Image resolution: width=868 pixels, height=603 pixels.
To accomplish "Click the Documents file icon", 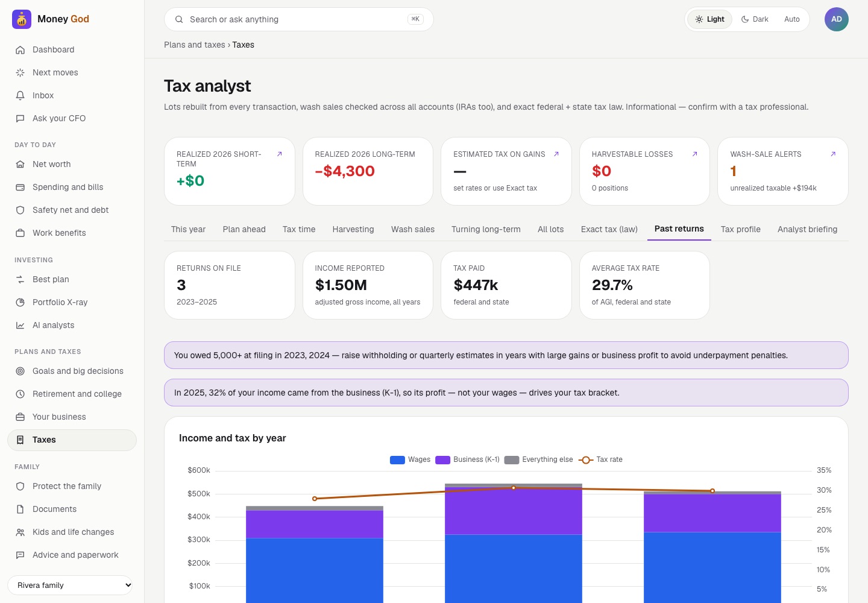I will (20, 509).
